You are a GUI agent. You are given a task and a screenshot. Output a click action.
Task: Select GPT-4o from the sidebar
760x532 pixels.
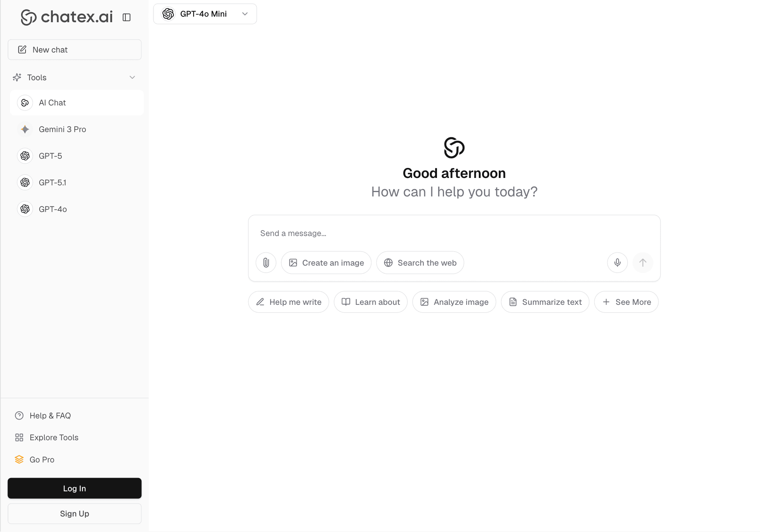52,209
